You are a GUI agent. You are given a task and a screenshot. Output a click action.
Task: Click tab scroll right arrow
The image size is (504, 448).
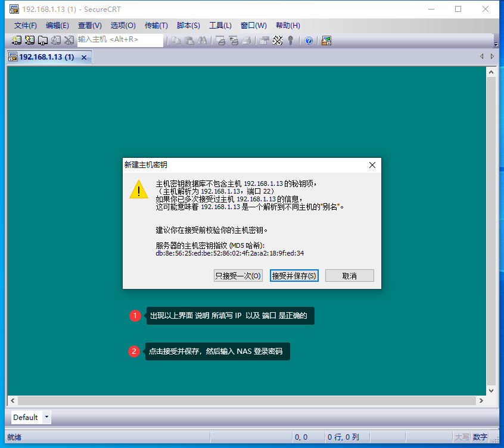[x=492, y=56]
